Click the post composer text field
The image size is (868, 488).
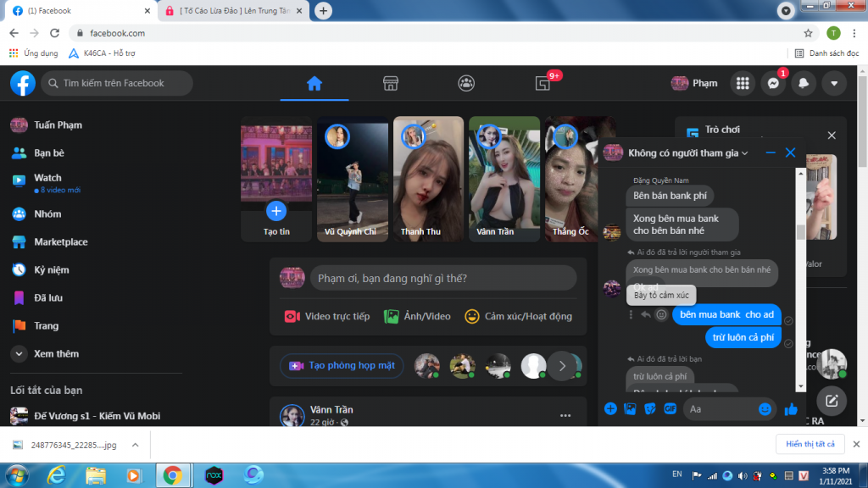(x=441, y=278)
